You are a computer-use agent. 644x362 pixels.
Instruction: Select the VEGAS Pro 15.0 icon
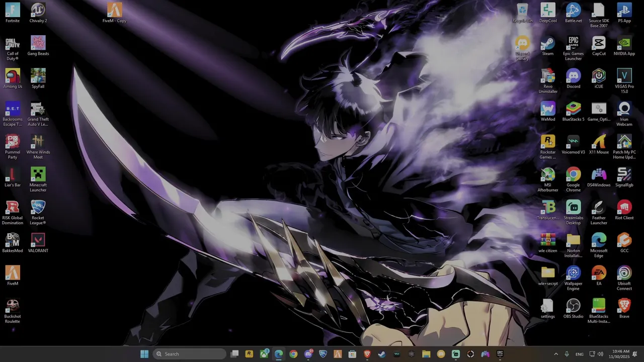click(624, 81)
